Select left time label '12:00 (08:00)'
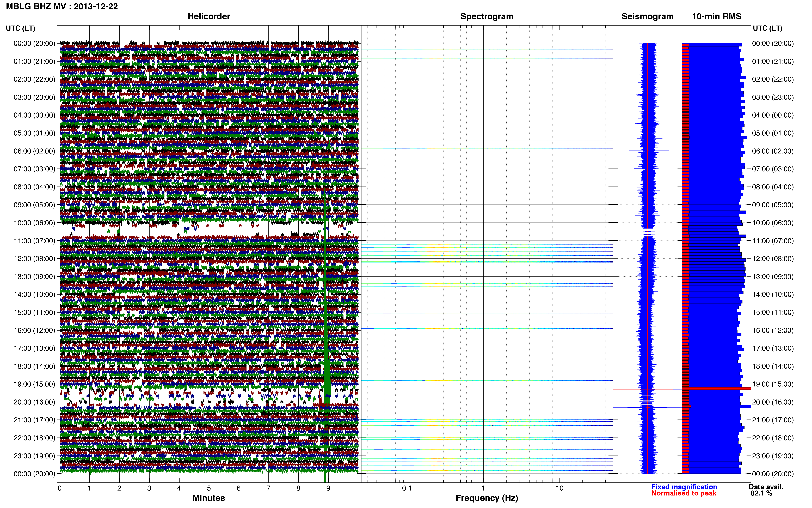 point(34,259)
